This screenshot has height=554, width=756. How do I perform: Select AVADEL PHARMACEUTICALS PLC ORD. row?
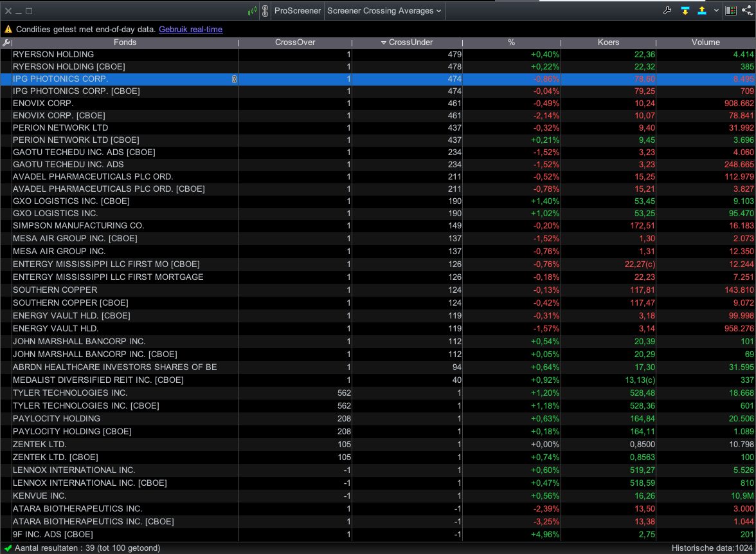tap(378, 176)
